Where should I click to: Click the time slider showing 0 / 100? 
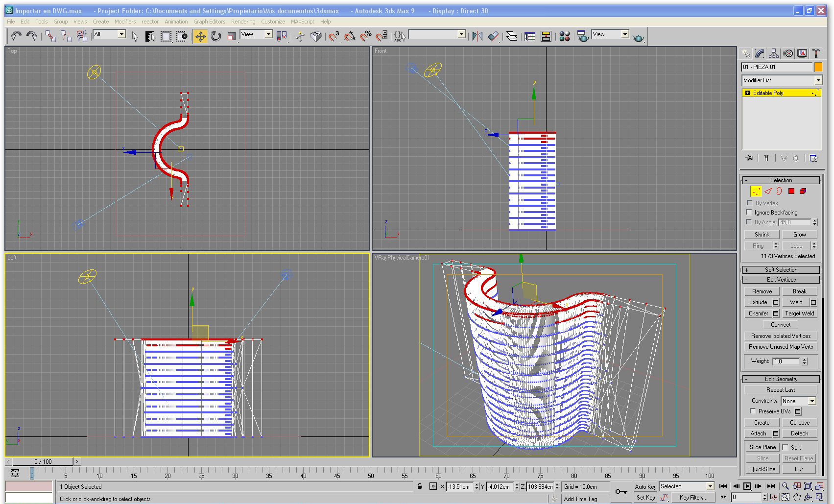click(43, 461)
